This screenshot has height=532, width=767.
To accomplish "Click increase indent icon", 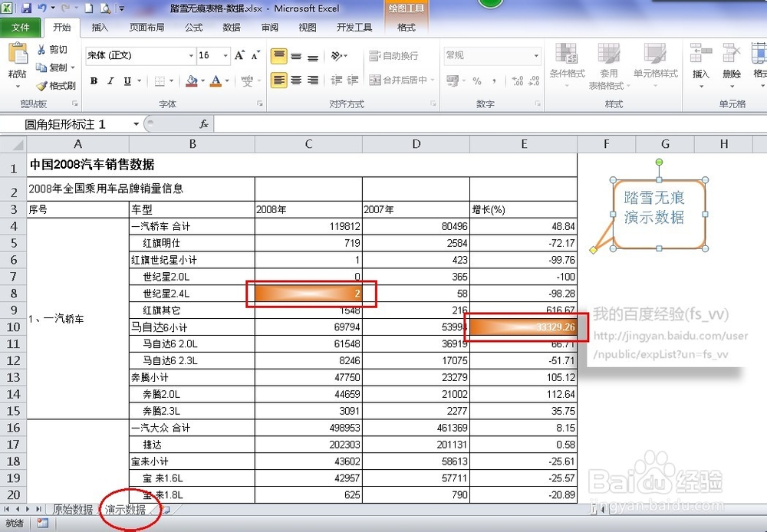I will coord(353,80).
